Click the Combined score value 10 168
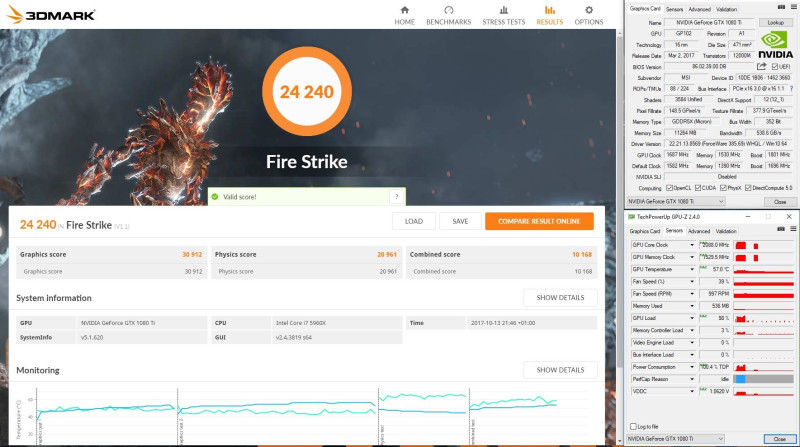Image resolution: width=800 pixels, height=447 pixels. coord(582,254)
